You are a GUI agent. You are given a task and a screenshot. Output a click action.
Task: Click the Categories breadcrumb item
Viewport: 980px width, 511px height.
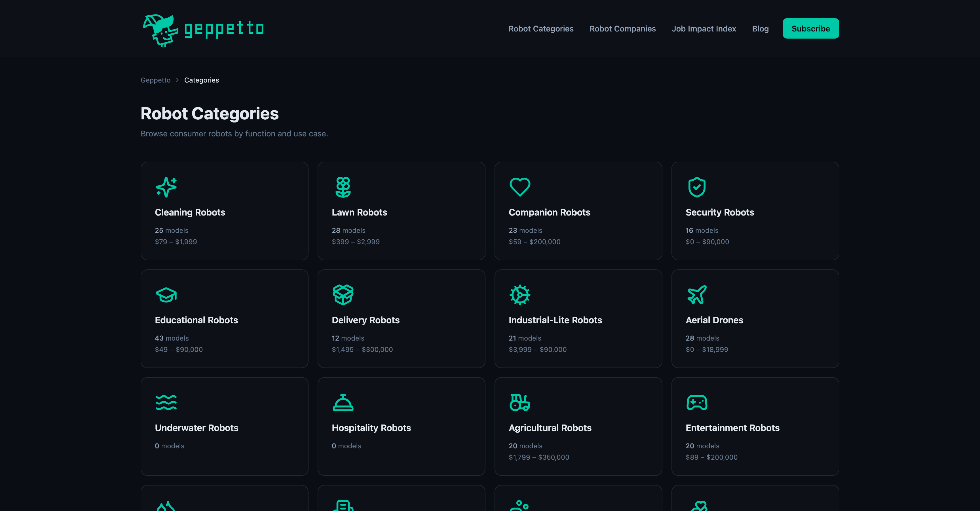click(x=201, y=80)
